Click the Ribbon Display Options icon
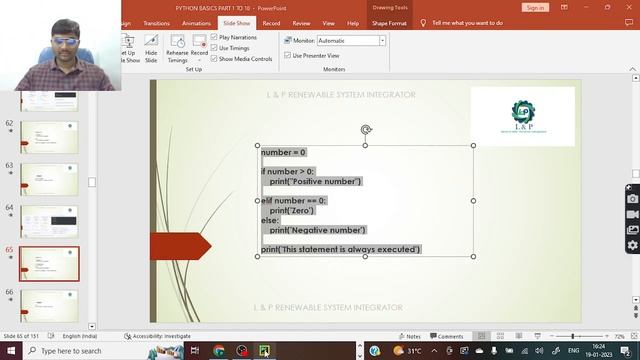This screenshot has height=360, width=640. pyautogui.click(x=564, y=7)
